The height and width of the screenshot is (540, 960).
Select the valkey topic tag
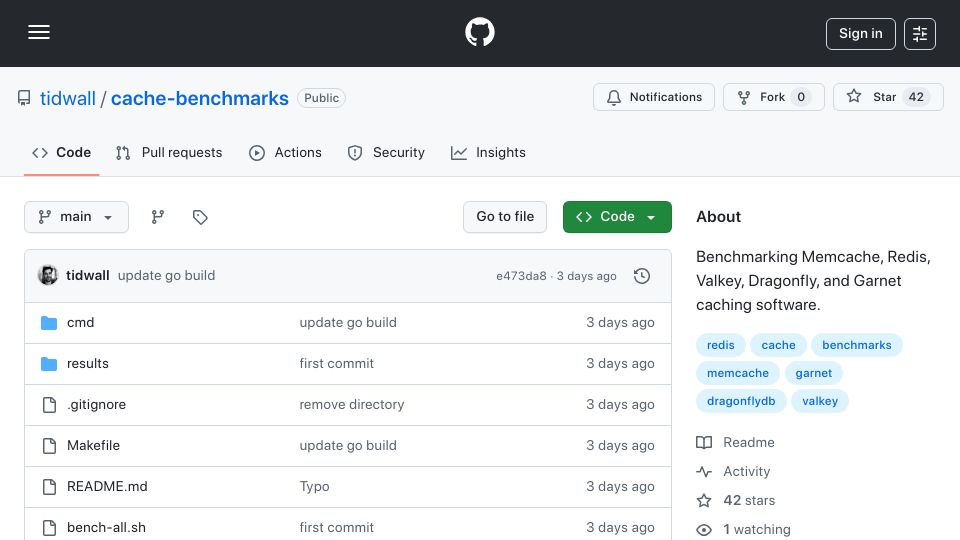point(820,402)
